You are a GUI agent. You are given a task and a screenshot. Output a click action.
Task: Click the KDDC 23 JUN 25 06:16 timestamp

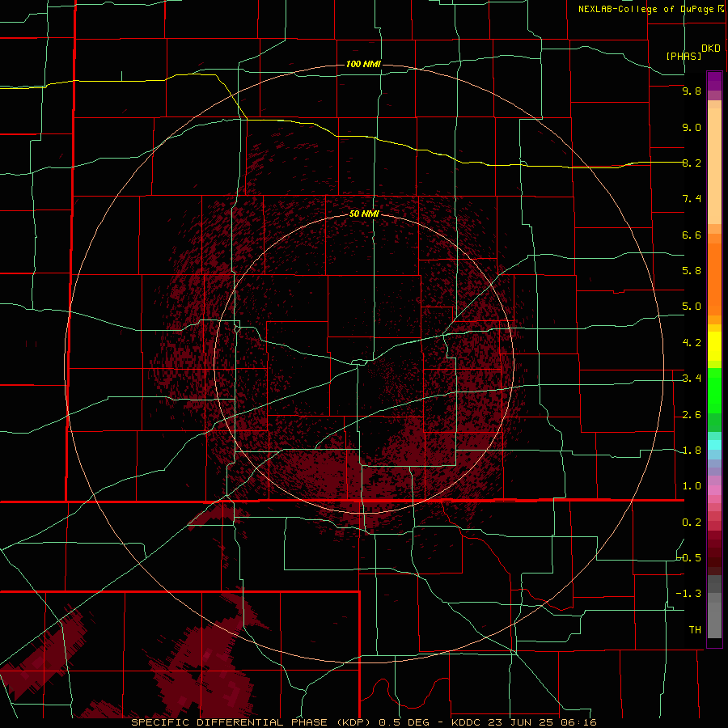523,722
